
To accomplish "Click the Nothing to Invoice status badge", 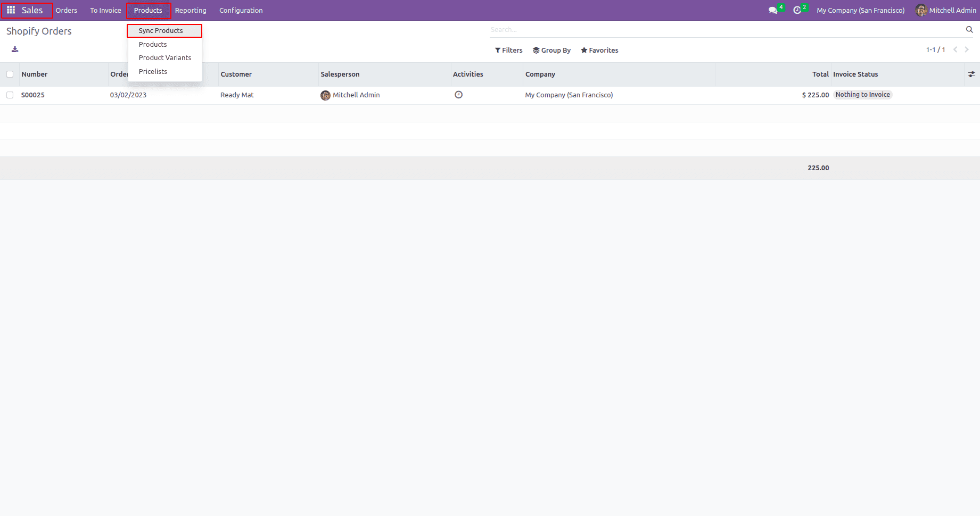I will click(x=862, y=95).
